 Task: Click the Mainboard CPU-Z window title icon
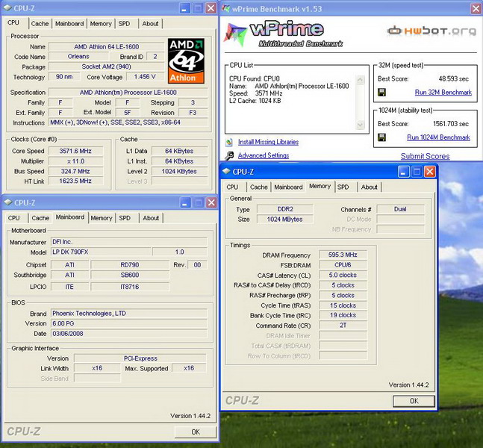point(8,202)
